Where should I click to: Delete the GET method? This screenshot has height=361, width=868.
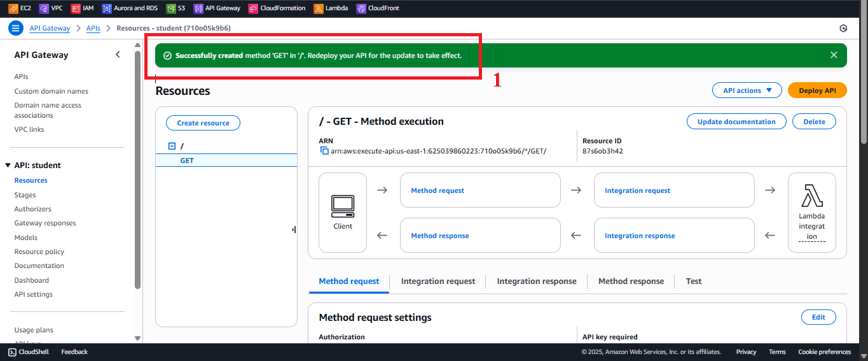[x=814, y=122]
